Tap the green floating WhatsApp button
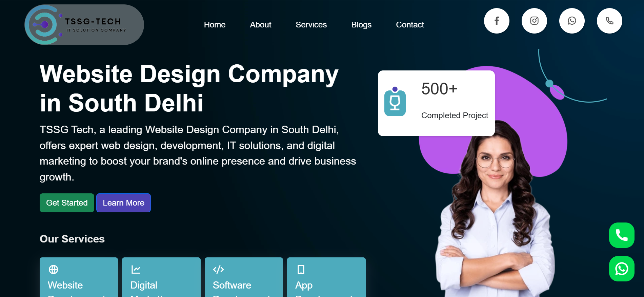644x297 pixels. click(622, 269)
